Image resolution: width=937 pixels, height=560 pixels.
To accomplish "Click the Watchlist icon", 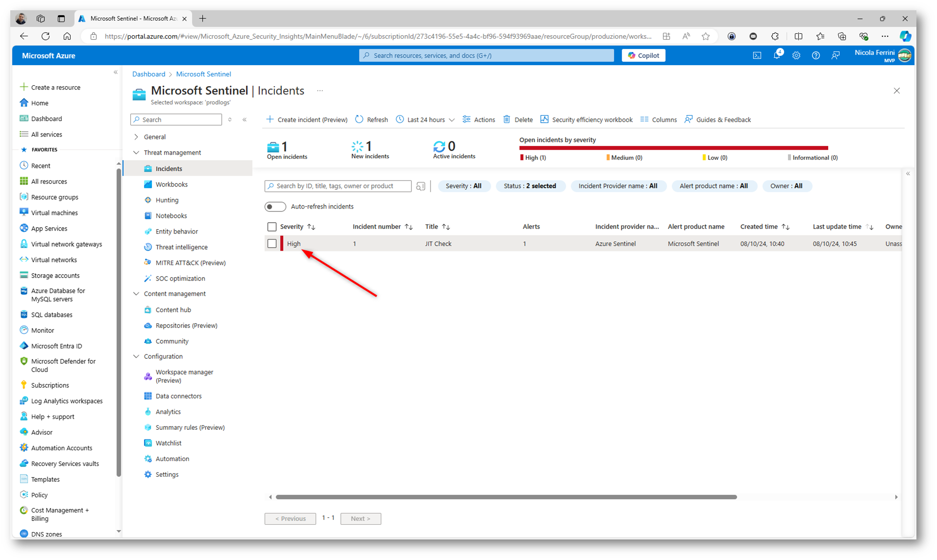I will (148, 443).
